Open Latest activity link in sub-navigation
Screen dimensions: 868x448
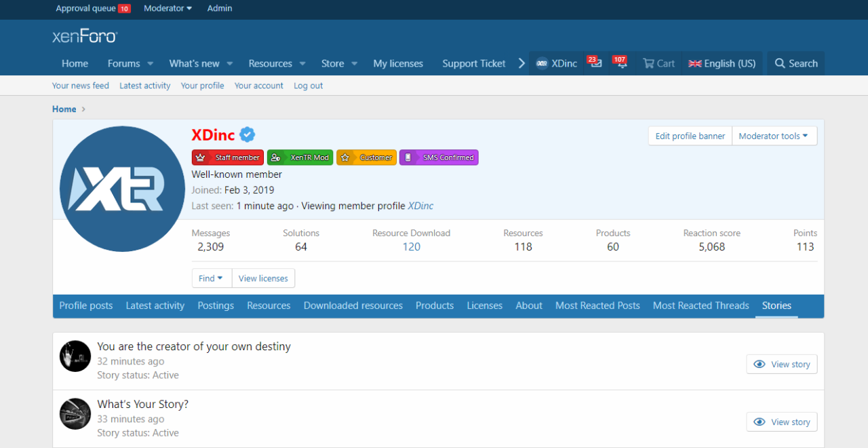[x=145, y=86]
